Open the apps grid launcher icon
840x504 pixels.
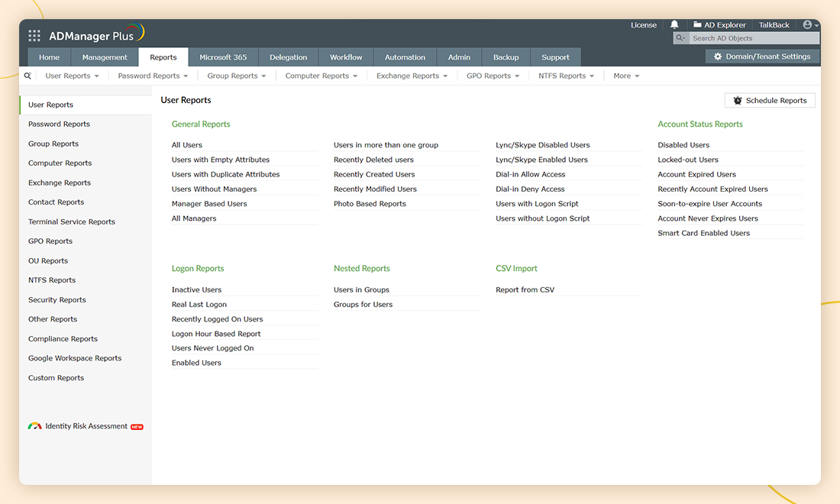34,36
